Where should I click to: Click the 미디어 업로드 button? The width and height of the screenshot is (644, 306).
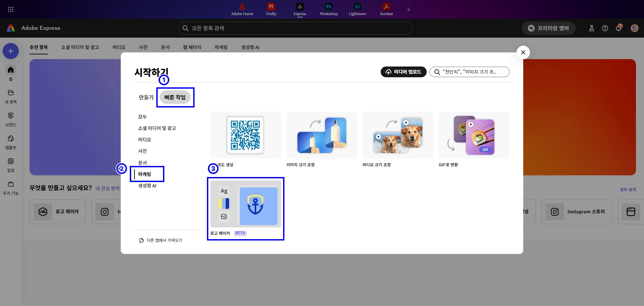click(x=404, y=72)
